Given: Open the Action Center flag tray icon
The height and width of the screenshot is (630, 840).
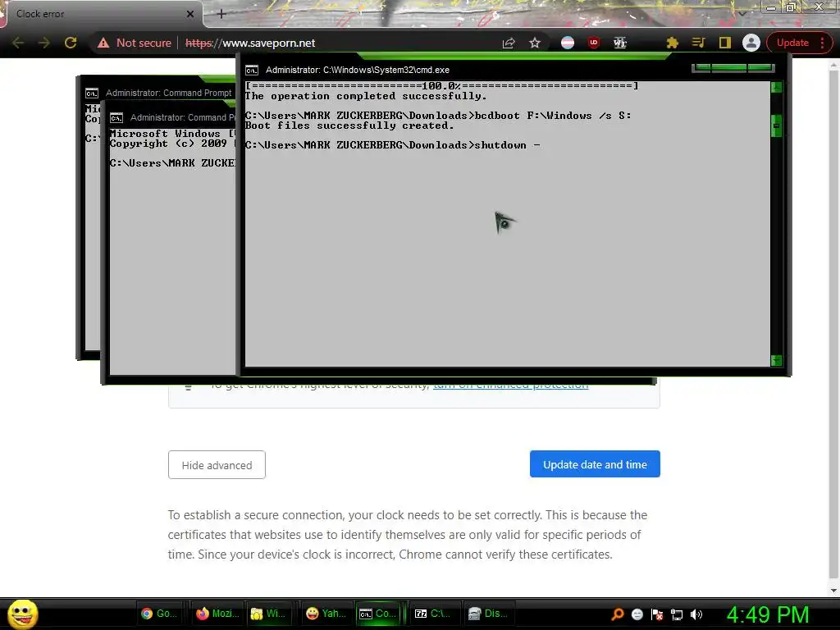Looking at the screenshot, I should [x=657, y=614].
